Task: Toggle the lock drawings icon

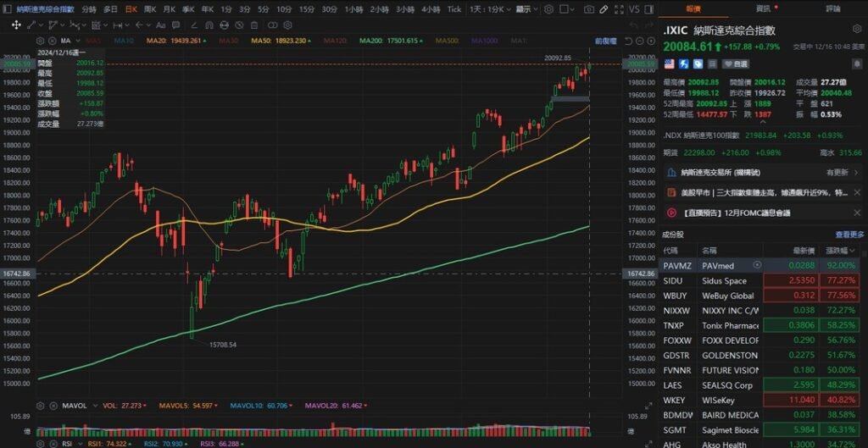Action: pos(224,25)
